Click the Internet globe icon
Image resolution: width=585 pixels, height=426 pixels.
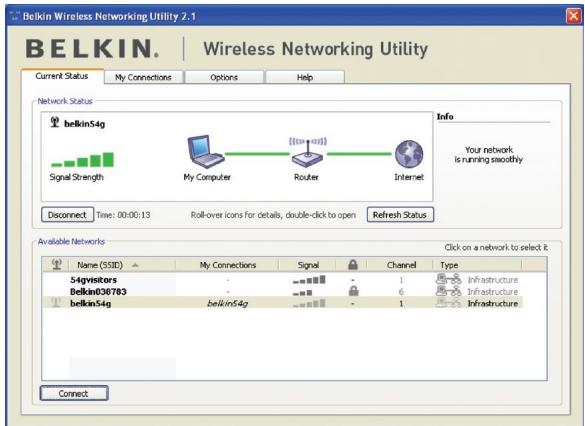pos(409,154)
